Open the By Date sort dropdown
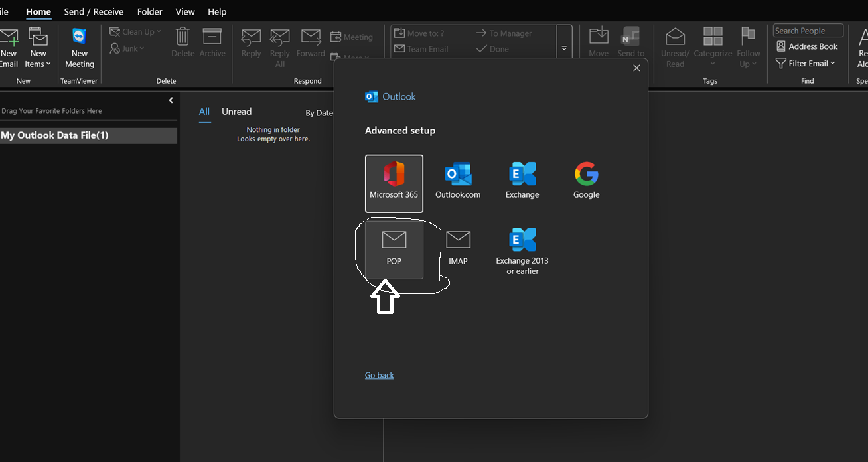The image size is (868, 462). 320,113
